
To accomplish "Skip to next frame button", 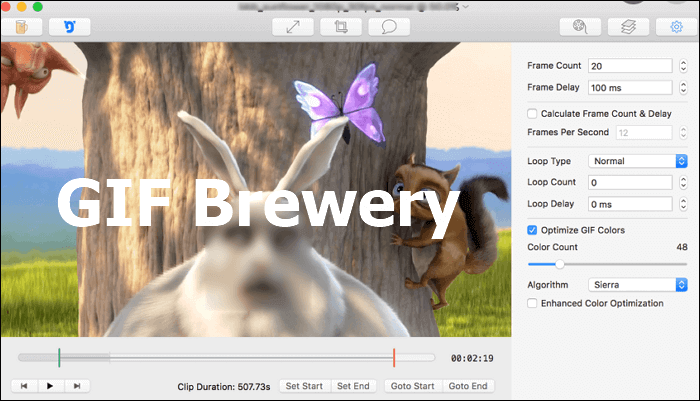I will coord(77,386).
